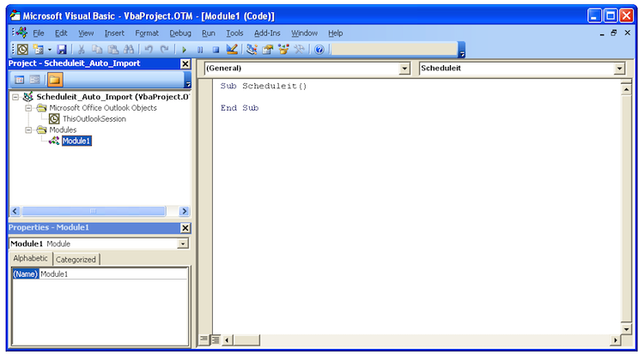Click the End Sub code line
Viewport: 644px width, 355px height.
(x=240, y=108)
